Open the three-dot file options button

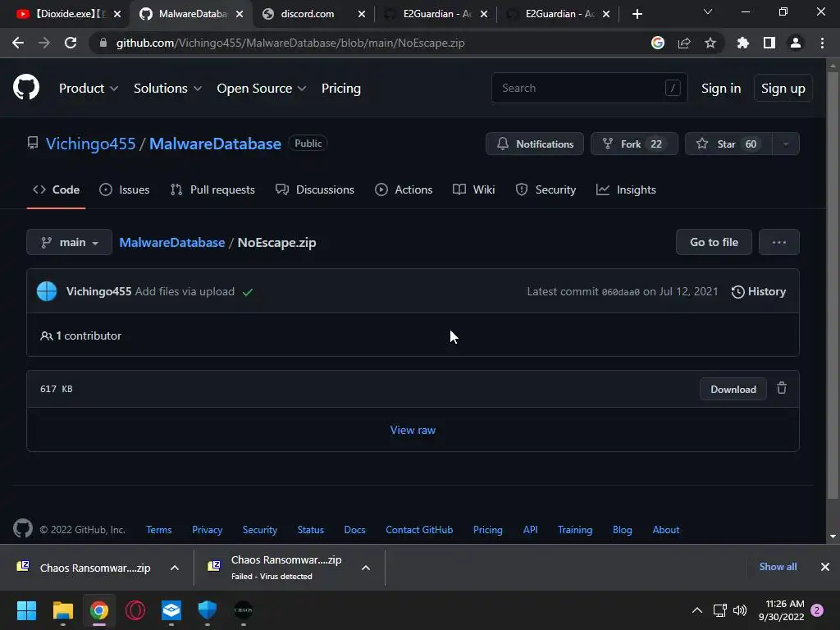tap(779, 242)
